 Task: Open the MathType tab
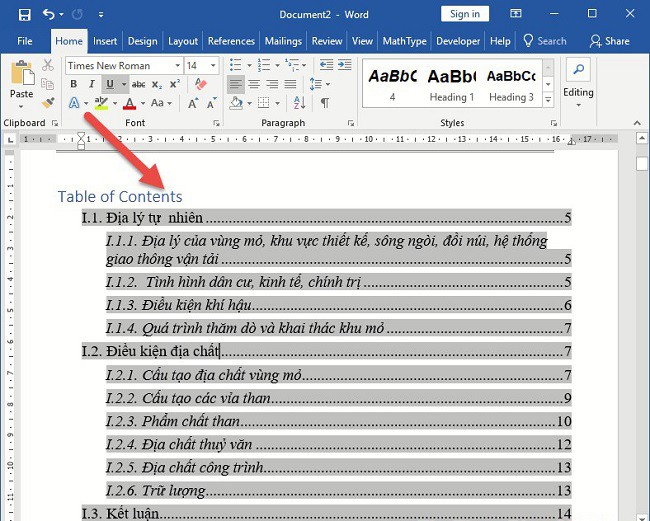pyautogui.click(x=405, y=41)
